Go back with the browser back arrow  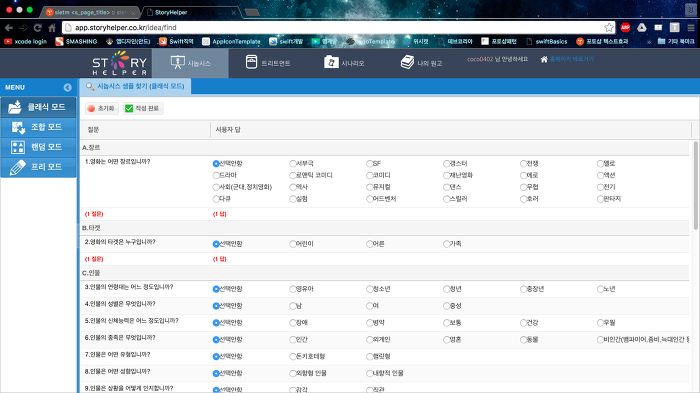click(x=9, y=28)
